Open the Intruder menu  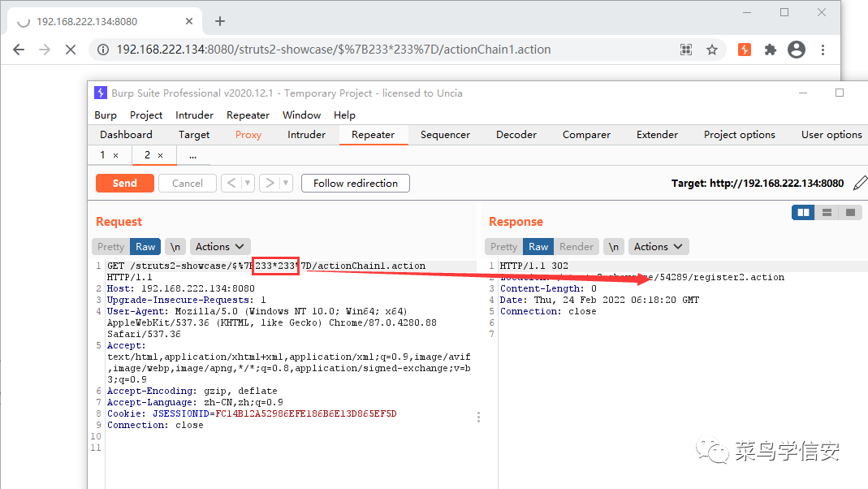(194, 115)
